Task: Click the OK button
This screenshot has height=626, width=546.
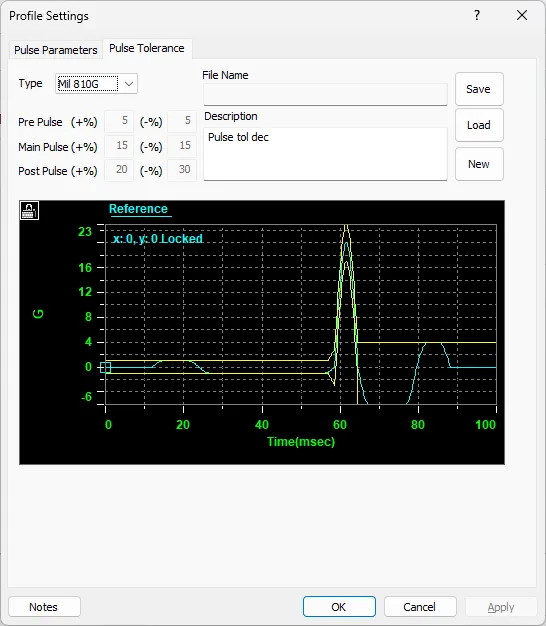Action: [339, 607]
